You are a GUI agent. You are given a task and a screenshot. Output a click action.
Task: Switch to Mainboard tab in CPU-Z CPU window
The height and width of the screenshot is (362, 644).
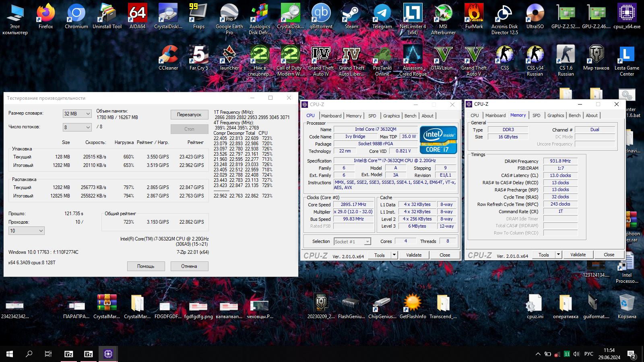pos(331,116)
